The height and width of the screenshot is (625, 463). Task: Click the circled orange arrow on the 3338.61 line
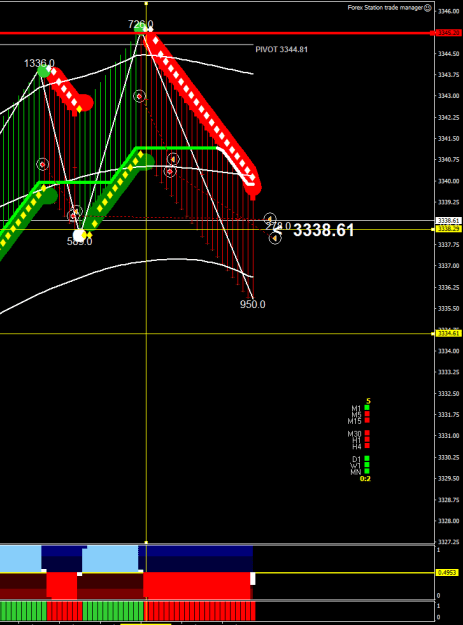tap(270, 218)
